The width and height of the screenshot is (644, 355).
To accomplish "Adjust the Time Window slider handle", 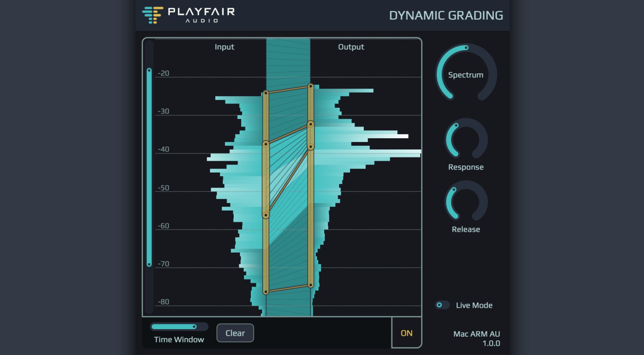I will click(x=194, y=327).
